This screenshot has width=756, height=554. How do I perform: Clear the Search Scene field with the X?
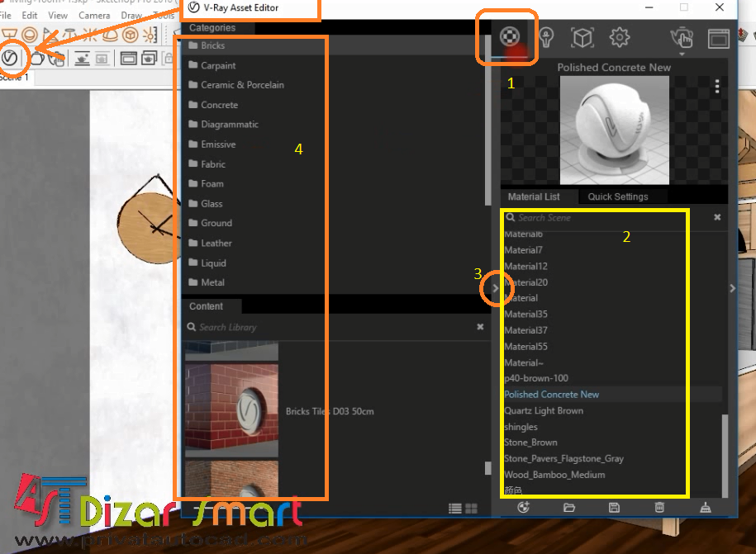[717, 217]
